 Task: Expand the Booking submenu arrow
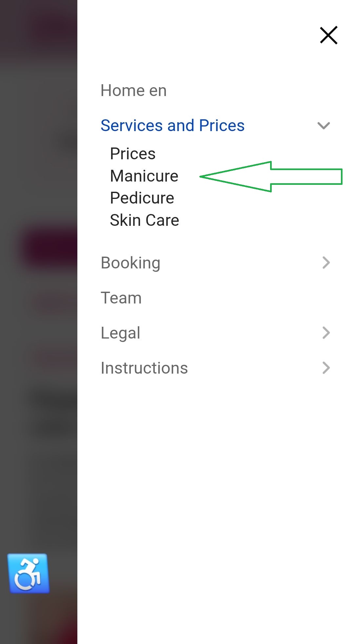coord(326,263)
